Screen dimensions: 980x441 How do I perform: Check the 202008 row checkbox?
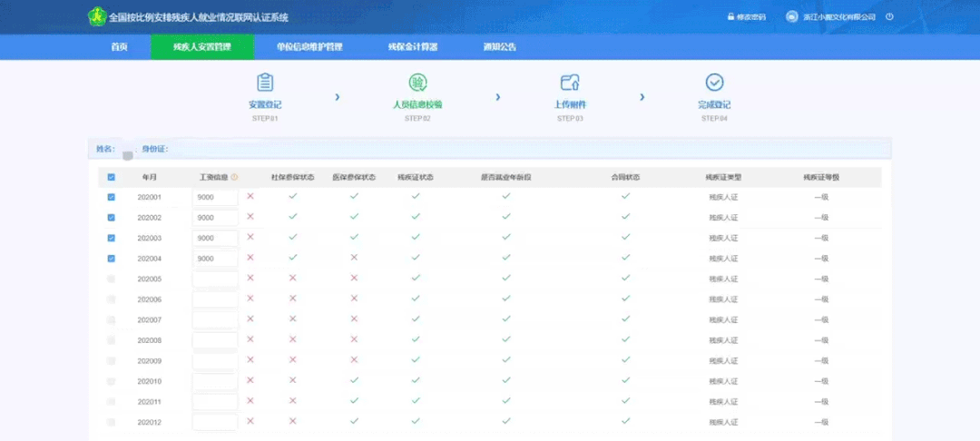[x=112, y=339]
